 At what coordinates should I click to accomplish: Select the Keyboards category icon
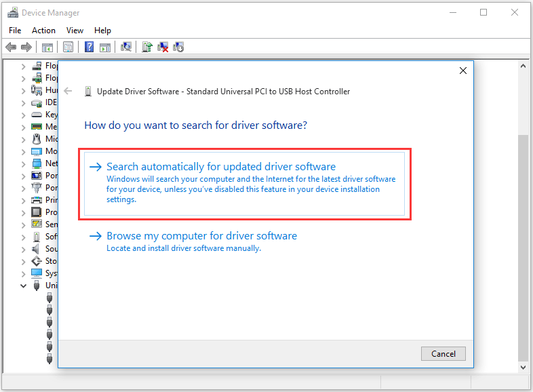tap(37, 115)
